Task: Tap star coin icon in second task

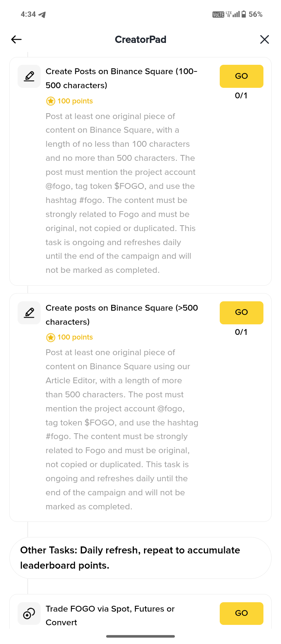Action: pyautogui.click(x=51, y=337)
